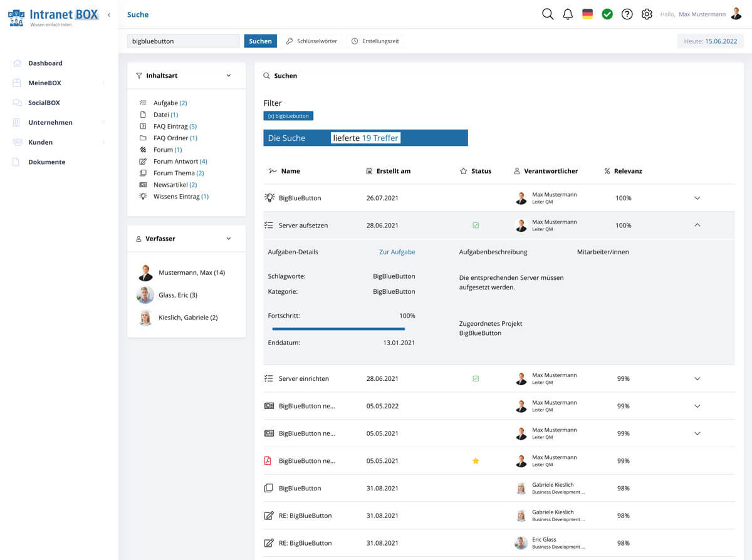Open Dashboard in the sidebar
Image resolution: width=752 pixels, height=560 pixels.
45,63
